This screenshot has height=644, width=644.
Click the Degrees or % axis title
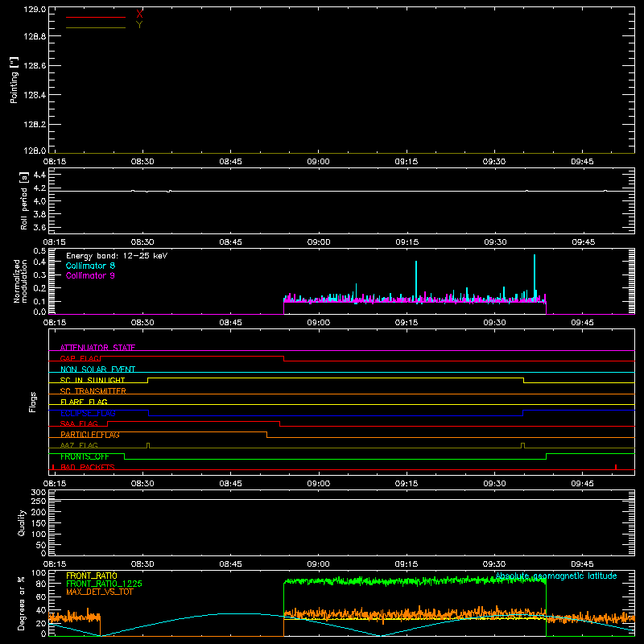21,603
